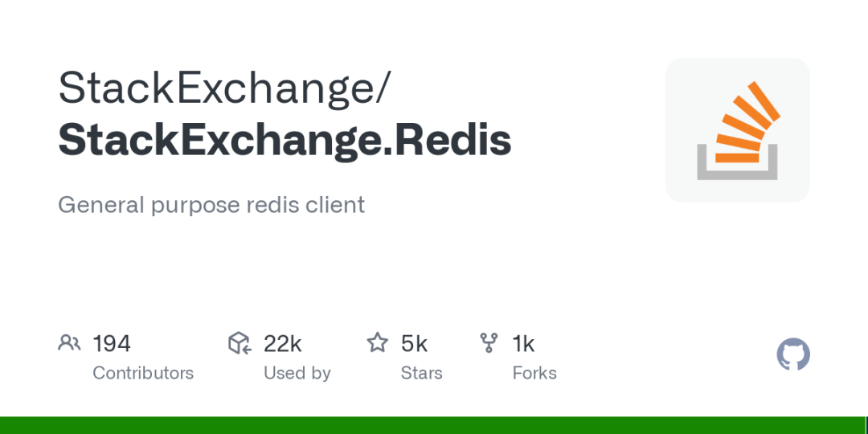Click the 22k used by count

click(x=282, y=343)
